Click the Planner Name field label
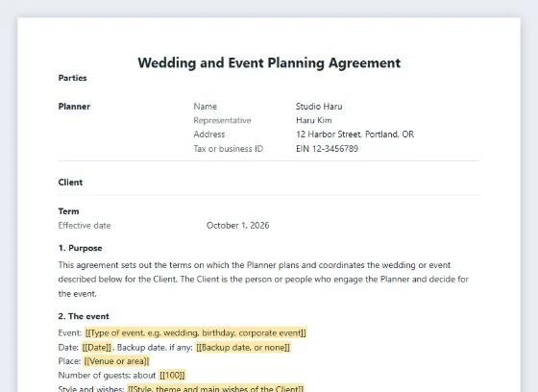The height and width of the screenshot is (392, 538). [x=206, y=107]
